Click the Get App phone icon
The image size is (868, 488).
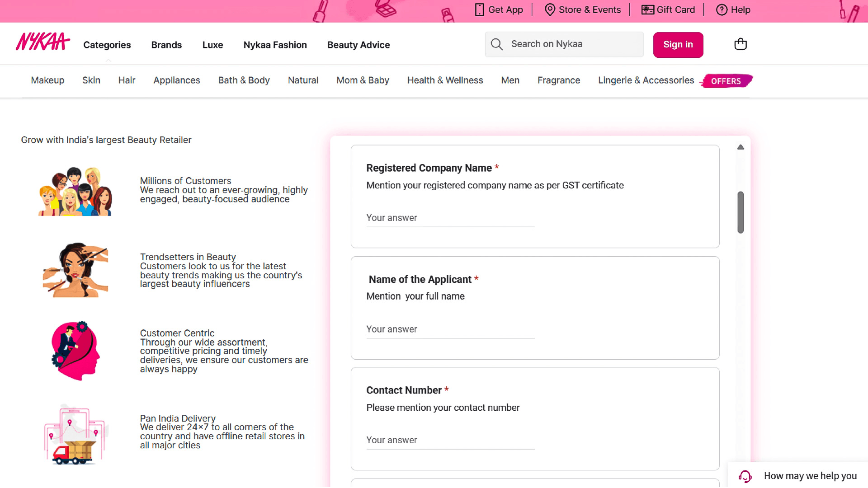(x=479, y=9)
